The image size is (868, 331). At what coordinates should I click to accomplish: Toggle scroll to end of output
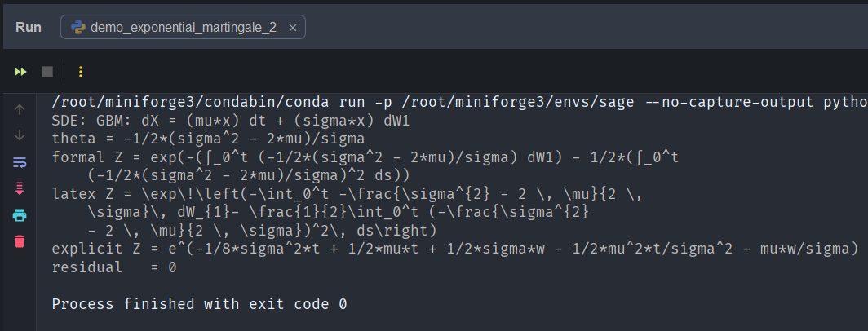click(20, 188)
